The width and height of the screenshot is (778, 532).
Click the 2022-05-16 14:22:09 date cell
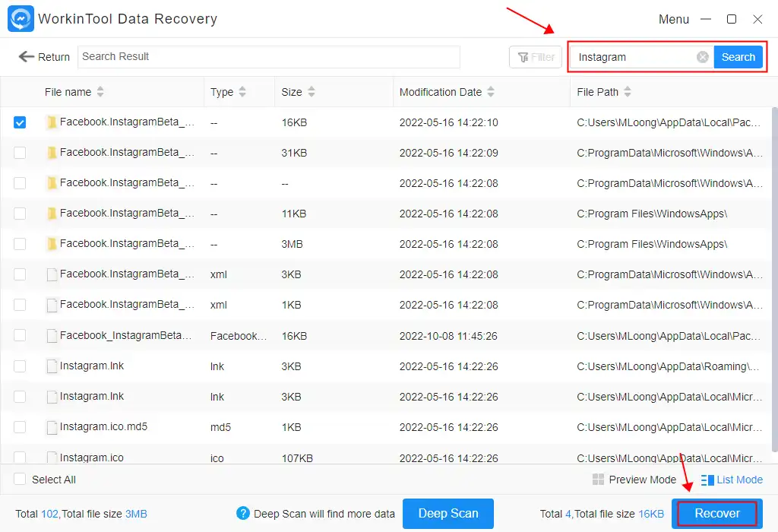click(448, 153)
